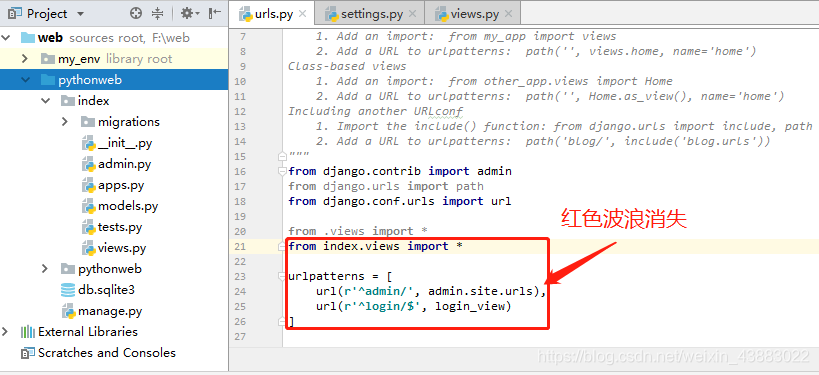Close the views.py editor tab
Image resolution: width=819 pixels, height=375 pixels.
coord(508,14)
